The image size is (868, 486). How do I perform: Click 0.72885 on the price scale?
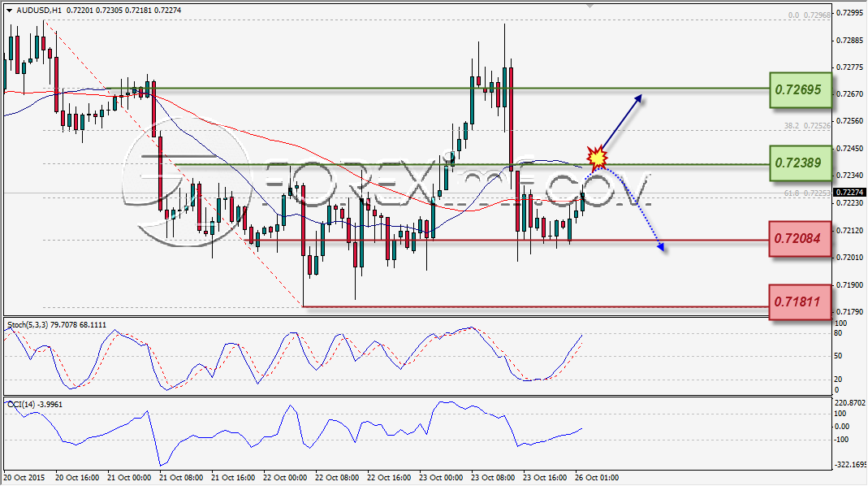click(850, 41)
